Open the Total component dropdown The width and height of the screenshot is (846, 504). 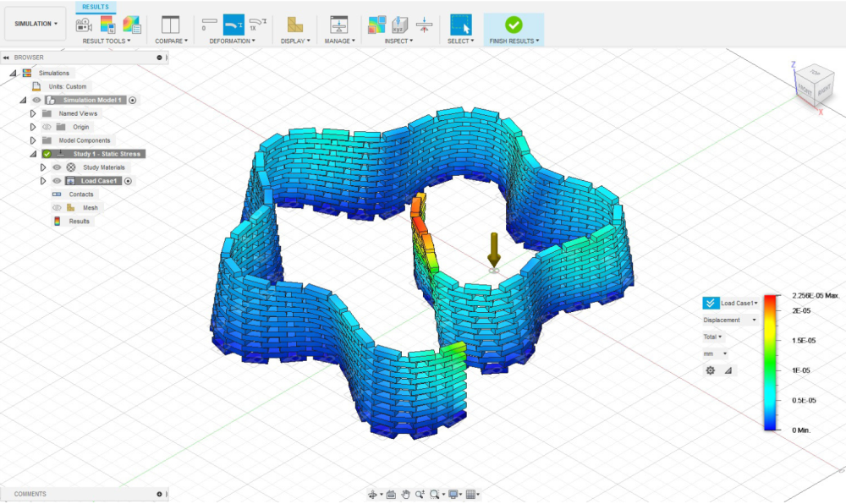712,337
